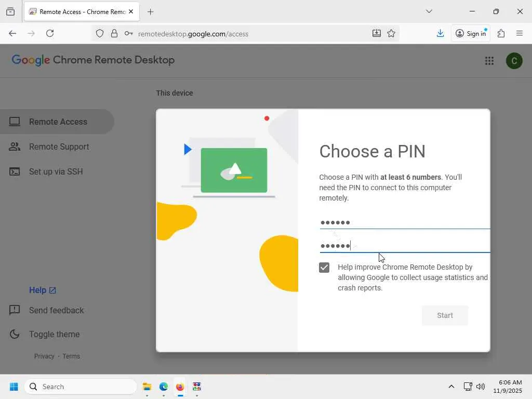Image resolution: width=532 pixels, height=399 pixels.
Task: Open the Privacy link
Action: [x=44, y=356]
